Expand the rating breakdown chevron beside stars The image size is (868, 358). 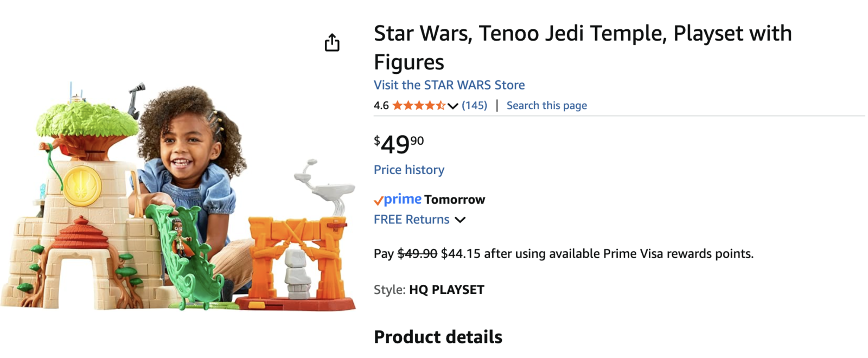pos(453,106)
